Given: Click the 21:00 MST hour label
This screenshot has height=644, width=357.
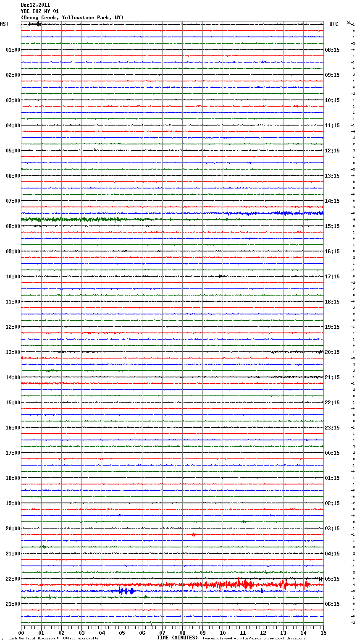Looking at the screenshot, I should click(13, 554).
